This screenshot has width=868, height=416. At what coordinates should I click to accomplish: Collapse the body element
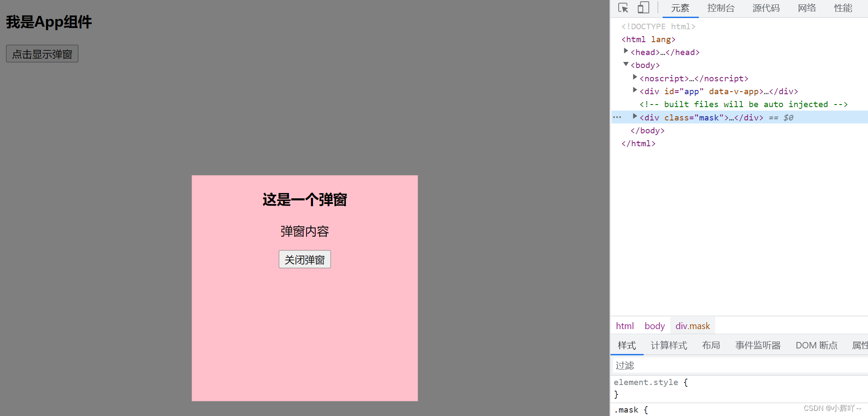click(626, 64)
